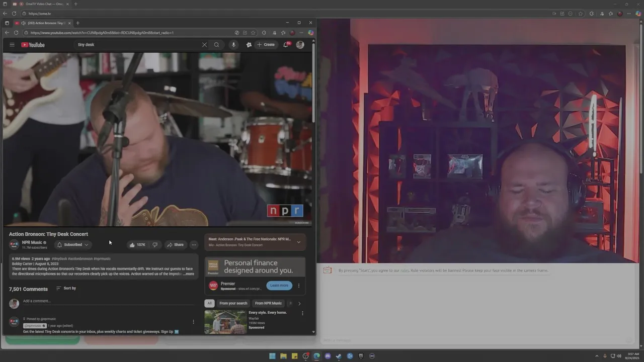Viewport: 644px width, 362px height.
Task: Open a new tab in the YouTube window
Action: pos(77,23)
